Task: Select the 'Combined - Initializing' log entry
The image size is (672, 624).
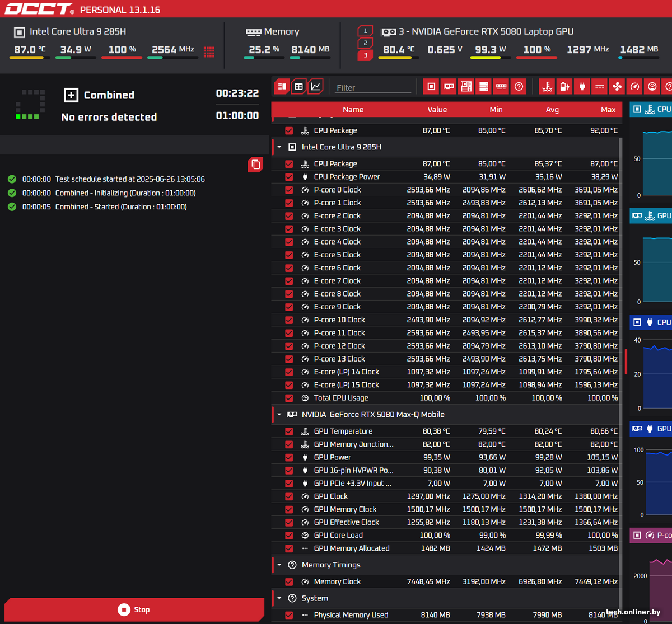Action: (102, 193)
